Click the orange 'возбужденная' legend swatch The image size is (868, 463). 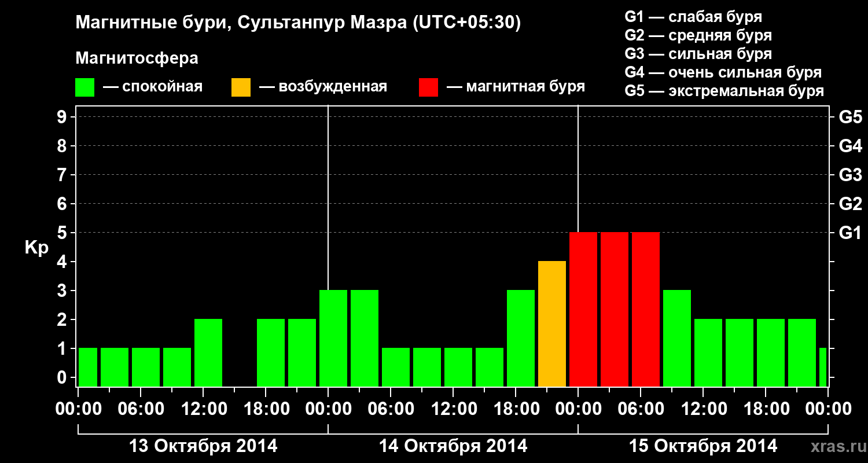(241, 87)
